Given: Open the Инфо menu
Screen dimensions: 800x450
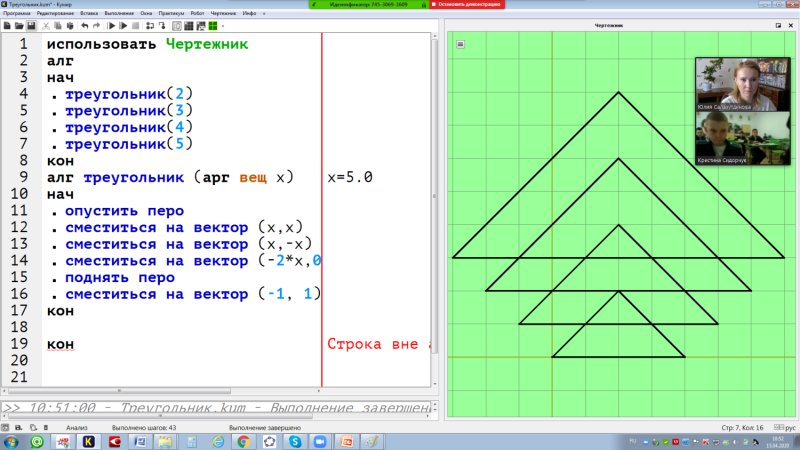Looking at the screenshot, I should [x=249, y=13].
